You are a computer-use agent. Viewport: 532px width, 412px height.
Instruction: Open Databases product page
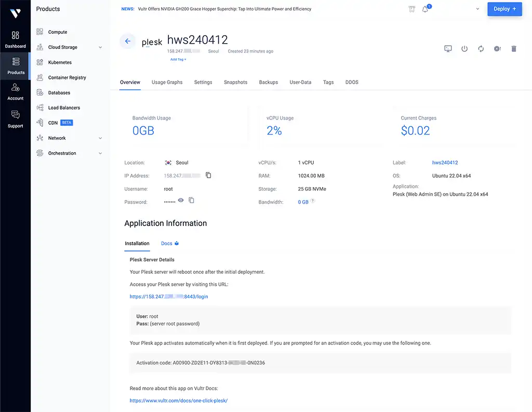pyautogui.click(x=59, y=92)
